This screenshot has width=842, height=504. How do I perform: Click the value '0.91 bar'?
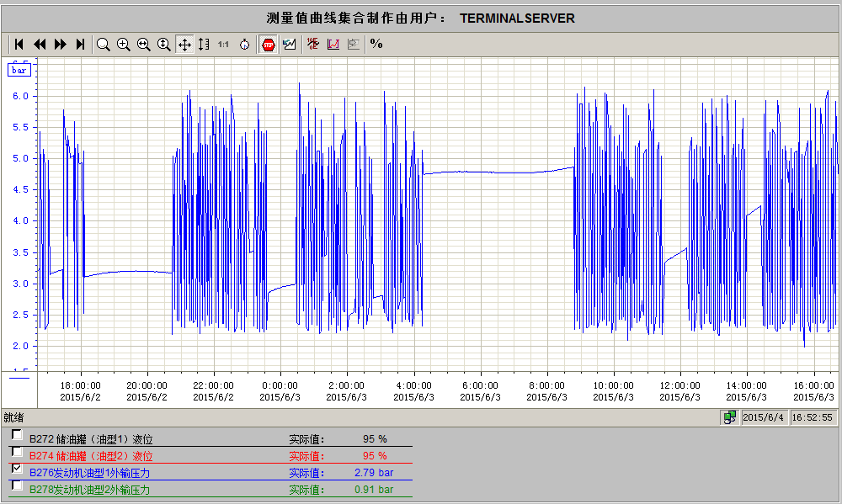click(374, 490)
